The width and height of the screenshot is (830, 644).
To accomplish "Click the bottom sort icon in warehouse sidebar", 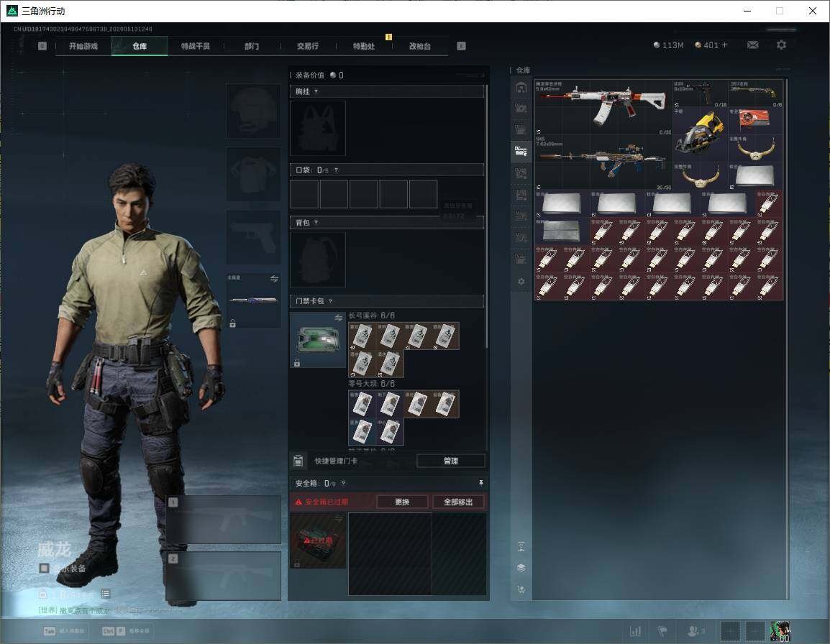I will 521,589.
